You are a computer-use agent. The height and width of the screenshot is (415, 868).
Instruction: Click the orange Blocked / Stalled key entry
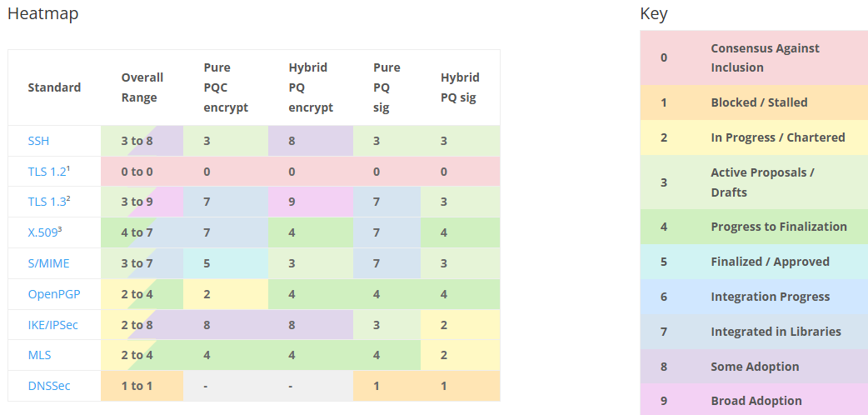tap(758, 102)
